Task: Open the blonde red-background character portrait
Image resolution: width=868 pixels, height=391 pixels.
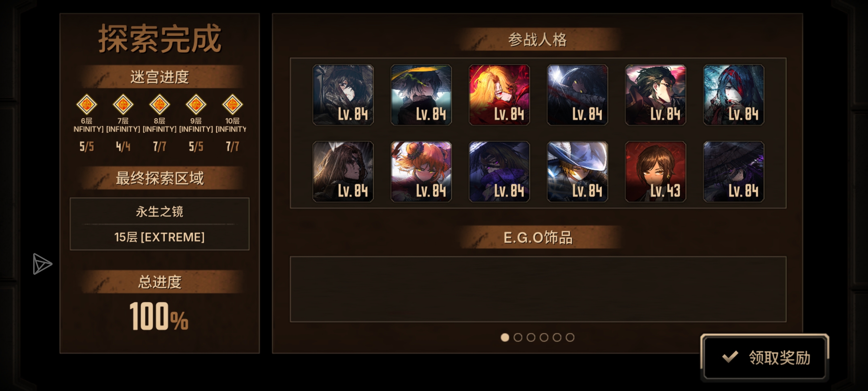Action: pyautogui.click(x=499, y=95)
